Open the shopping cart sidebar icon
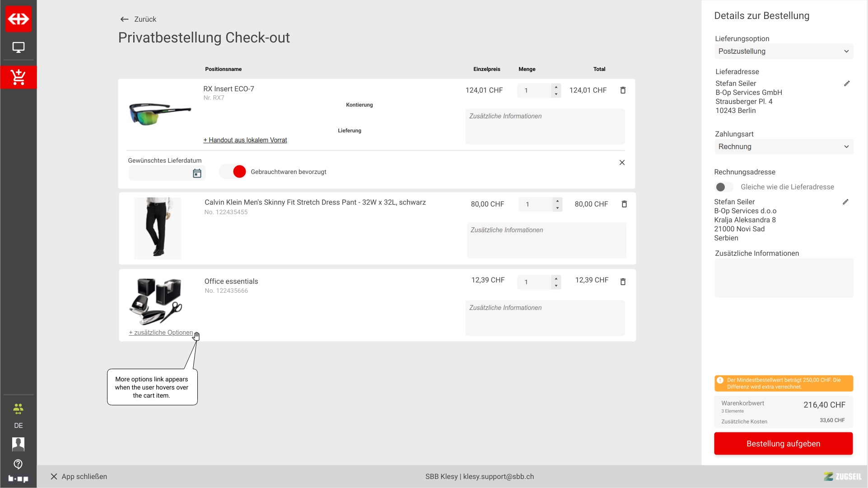The width and height of the screenshot is (868, 488). (18, 77)
